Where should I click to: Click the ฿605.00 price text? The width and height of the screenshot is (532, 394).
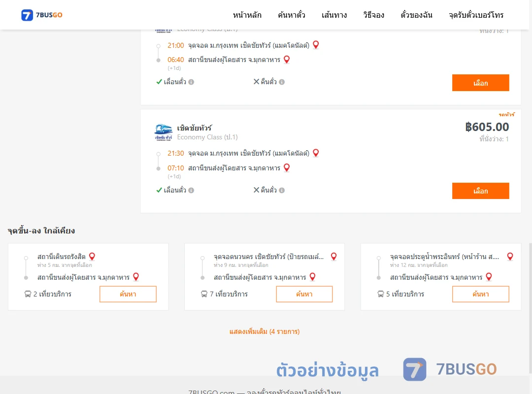(487, 127)
